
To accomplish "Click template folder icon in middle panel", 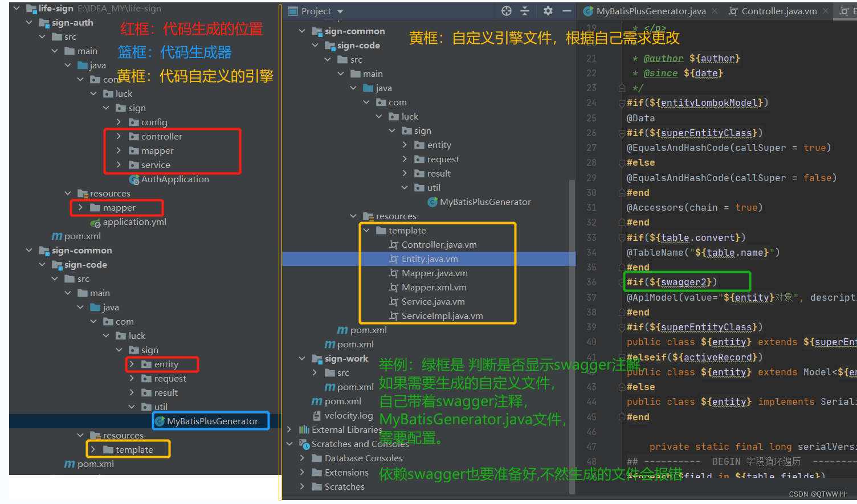I will [381, 231].
